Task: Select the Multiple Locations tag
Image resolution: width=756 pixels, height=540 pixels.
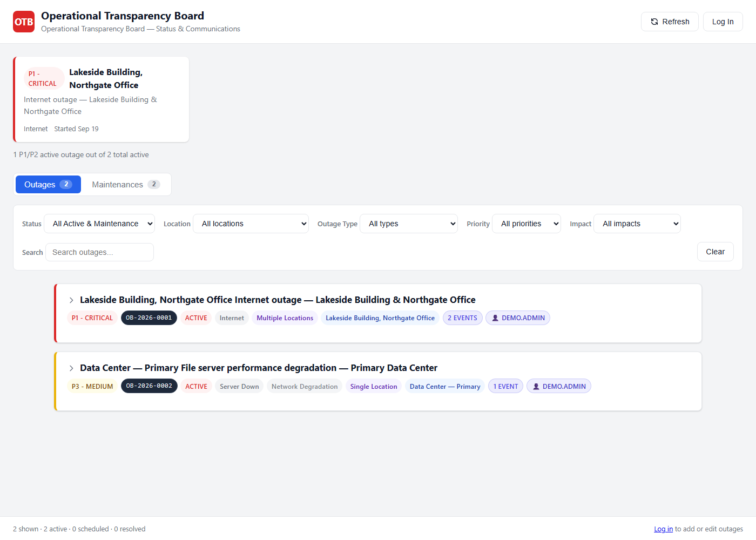Action: click(x=285, y=318)
